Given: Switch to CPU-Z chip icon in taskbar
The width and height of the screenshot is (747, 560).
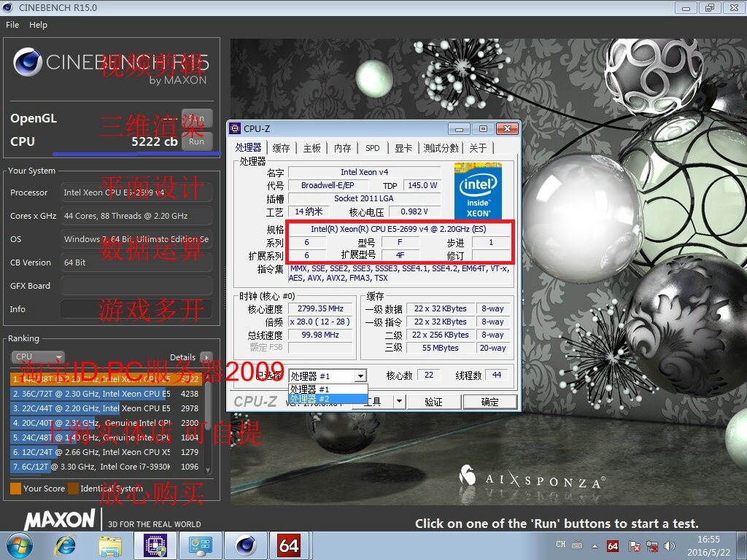Looking at the screenshot, I should coord(155,545).
